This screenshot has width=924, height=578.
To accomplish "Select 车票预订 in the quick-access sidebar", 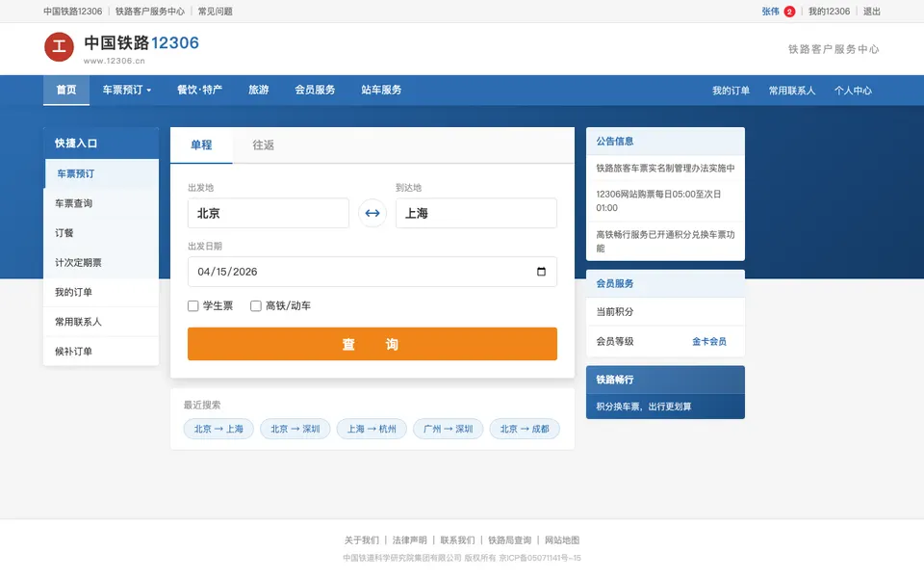I will pos(101,173).
